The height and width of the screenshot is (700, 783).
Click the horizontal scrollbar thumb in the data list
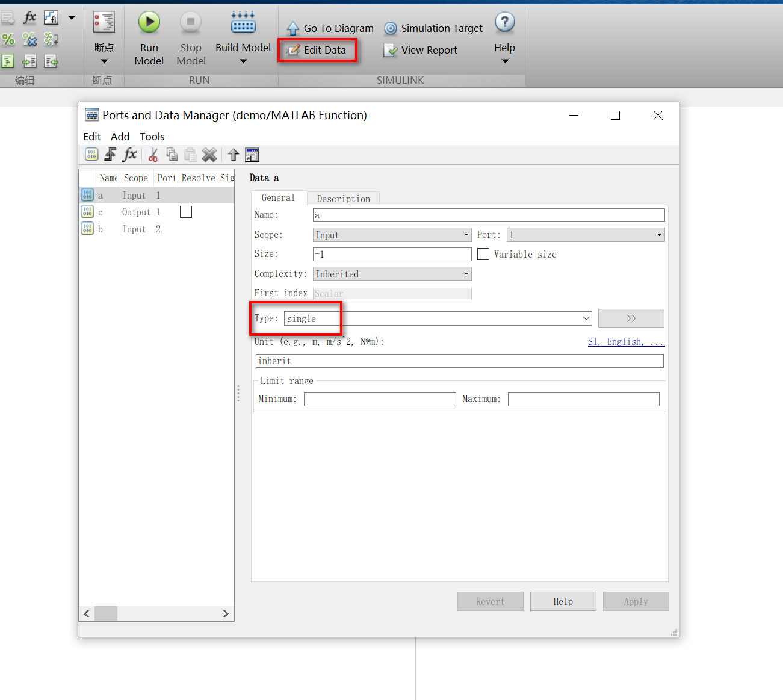point(106,613)
